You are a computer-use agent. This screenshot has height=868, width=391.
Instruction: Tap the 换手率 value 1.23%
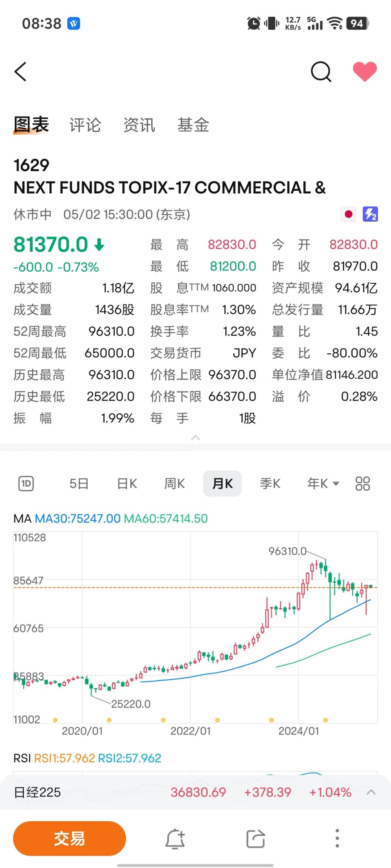(239, 331)
